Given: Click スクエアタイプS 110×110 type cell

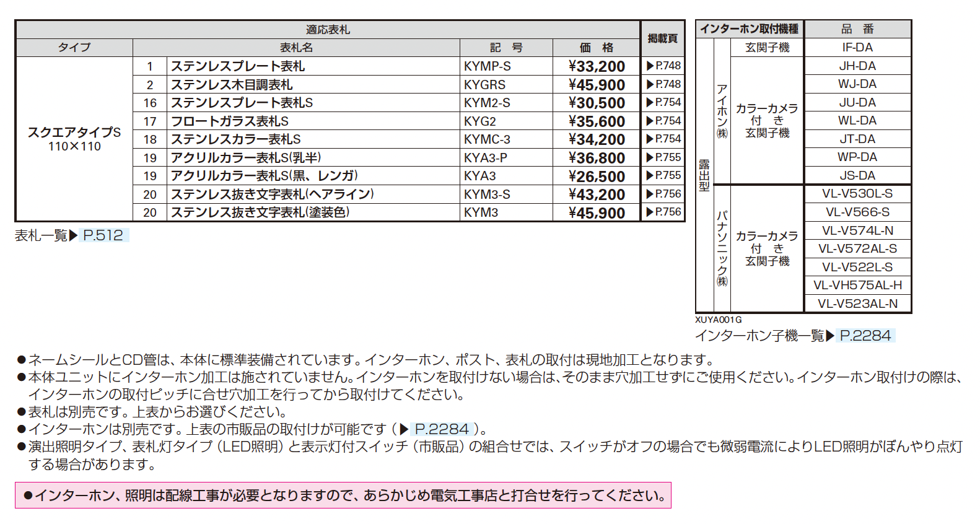Looking at the screenshot, I should [x=74, y=139].
